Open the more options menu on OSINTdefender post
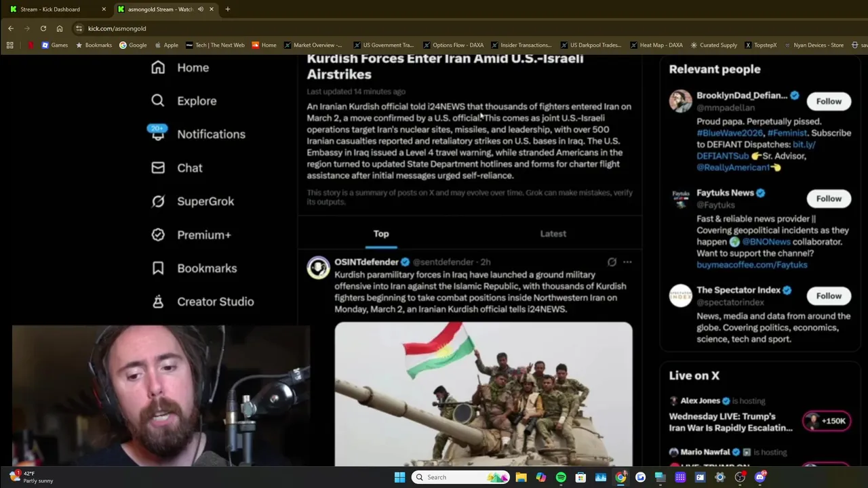868x488 pixels. point(627,262)
